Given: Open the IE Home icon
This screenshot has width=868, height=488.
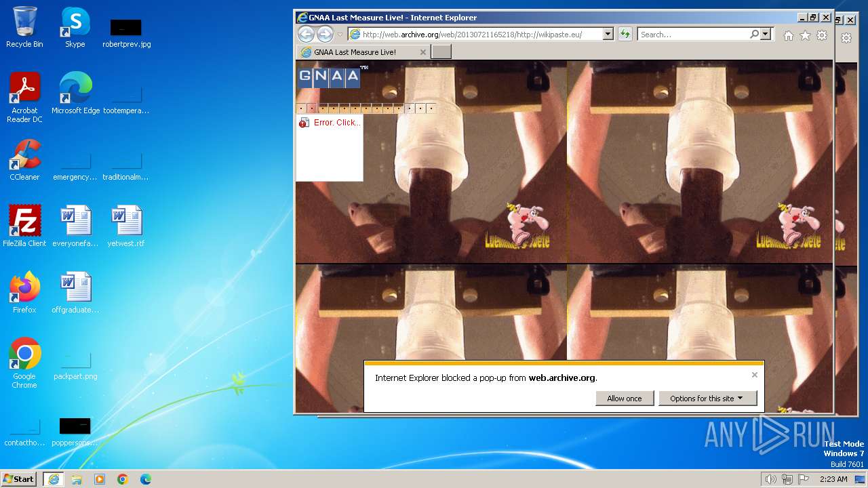Looking at the screenshot, I should click(789, 35).
